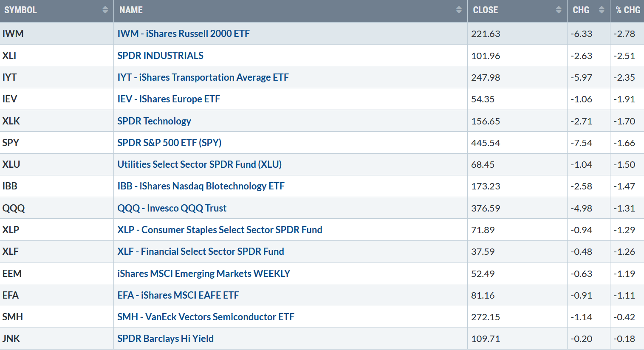Click the CLOSE column header
The image size is (644, 350).
click(517, 11)
